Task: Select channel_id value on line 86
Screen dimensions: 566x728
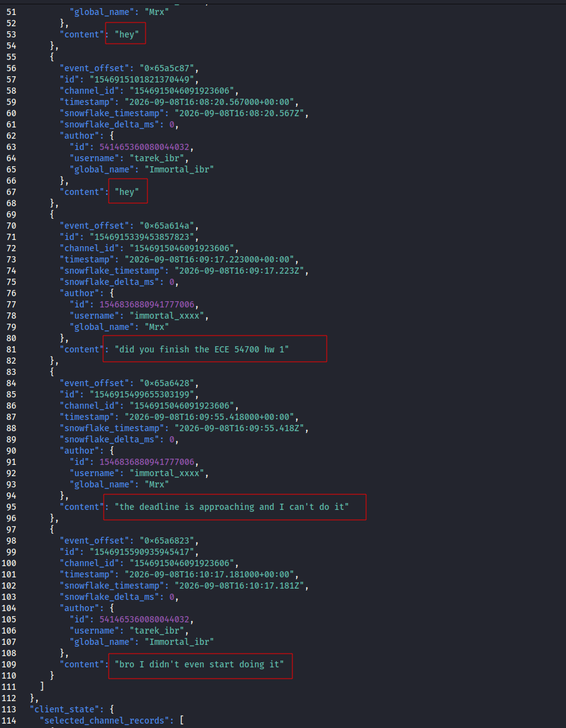Action: pos(184,406)
